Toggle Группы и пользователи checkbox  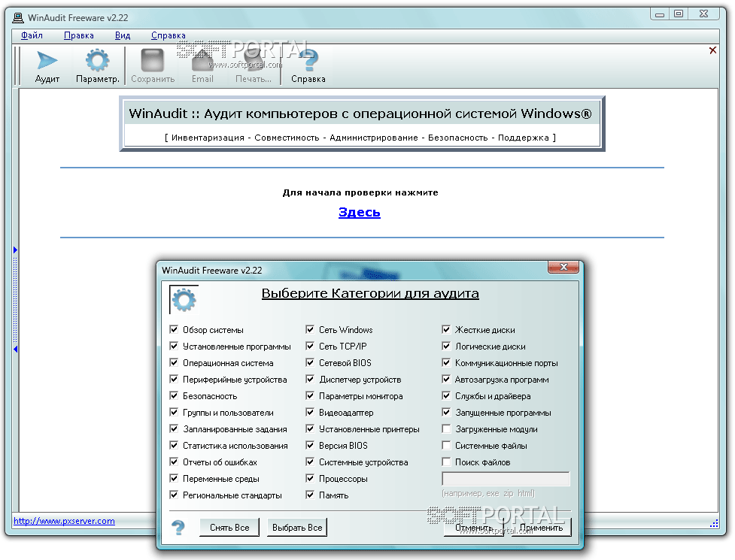tap(174, 412)
